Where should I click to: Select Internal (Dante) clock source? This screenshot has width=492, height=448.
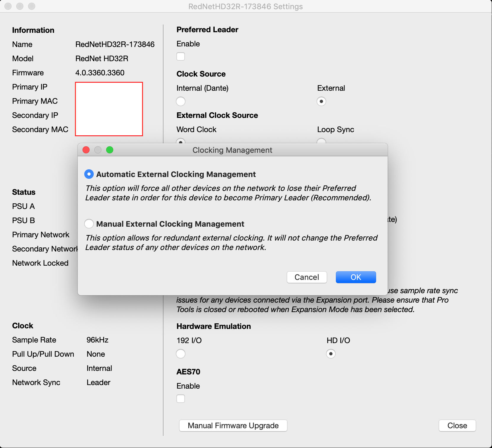pos(181,101)
